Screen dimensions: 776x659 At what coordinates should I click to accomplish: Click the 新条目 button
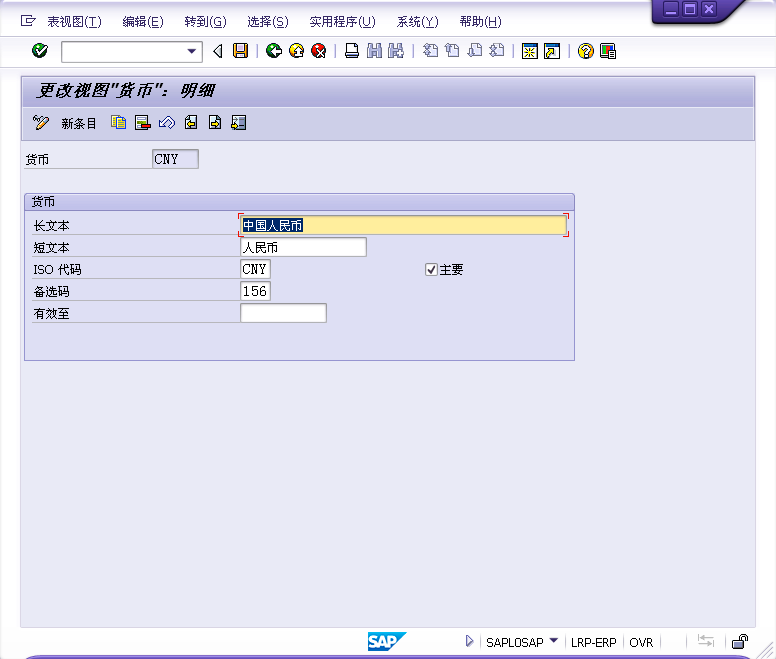coord(78,123)
